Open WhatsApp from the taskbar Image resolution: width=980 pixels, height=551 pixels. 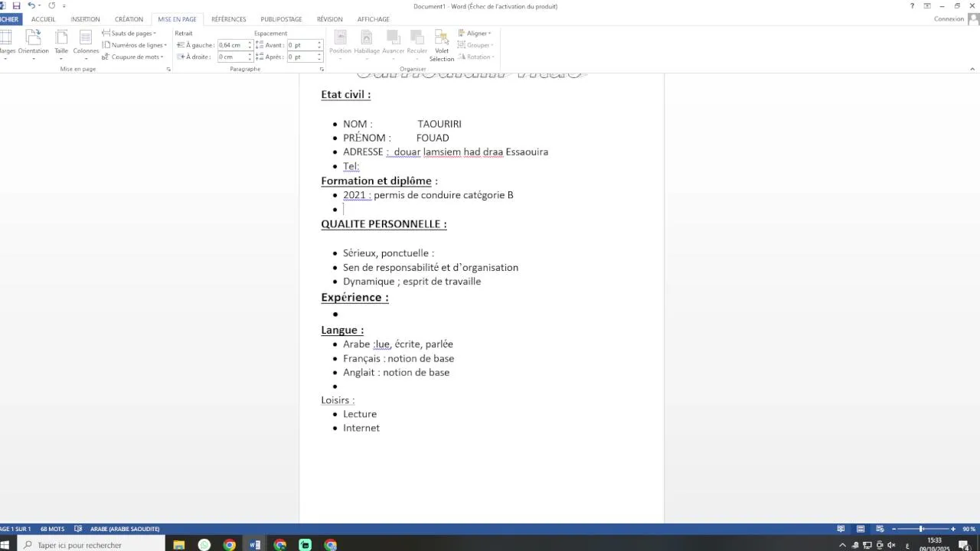pyautogui.click(x=204, y=545)
